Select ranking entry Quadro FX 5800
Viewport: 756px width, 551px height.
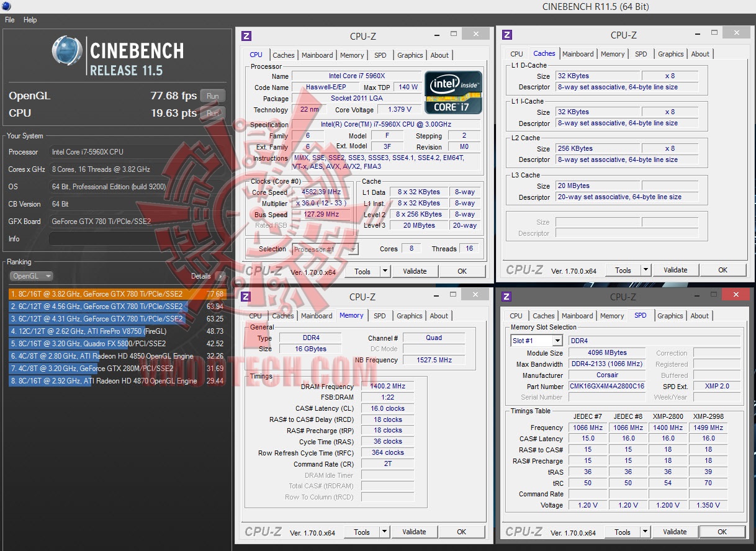pos(117,343)
